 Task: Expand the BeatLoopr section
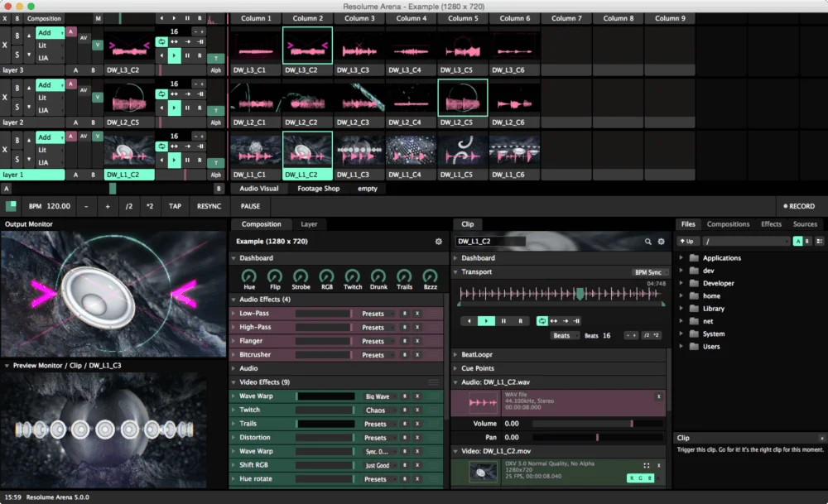click(x=476, y=353)
